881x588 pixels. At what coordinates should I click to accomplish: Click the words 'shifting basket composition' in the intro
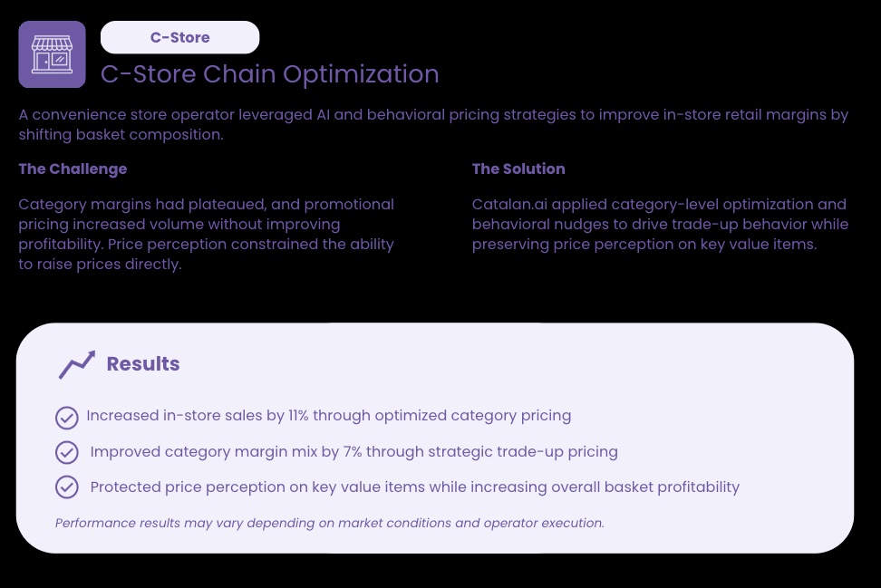pos(121,135)
